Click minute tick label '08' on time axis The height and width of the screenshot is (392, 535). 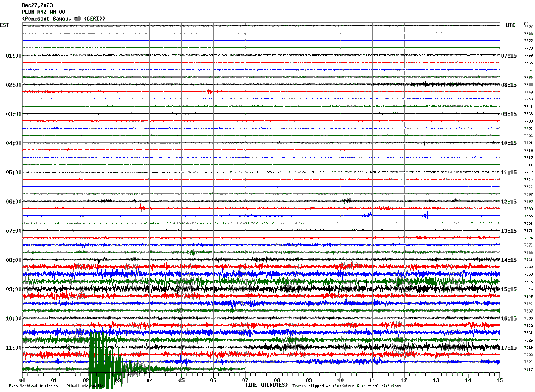pos(277,380)
